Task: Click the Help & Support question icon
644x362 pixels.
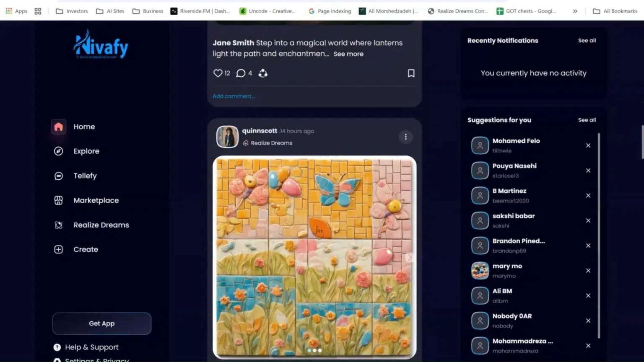Action: (x=57, y=347)
